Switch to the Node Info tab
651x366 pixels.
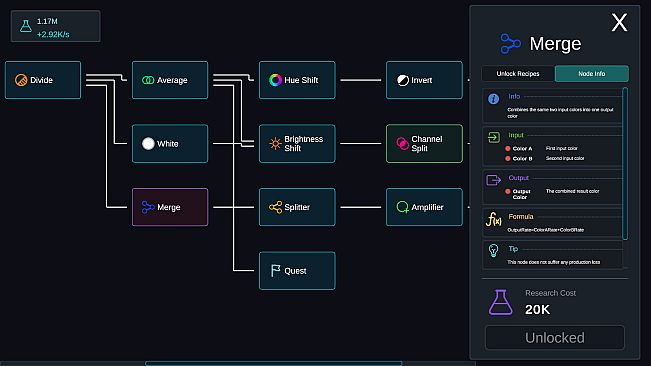tap(592, 73)
